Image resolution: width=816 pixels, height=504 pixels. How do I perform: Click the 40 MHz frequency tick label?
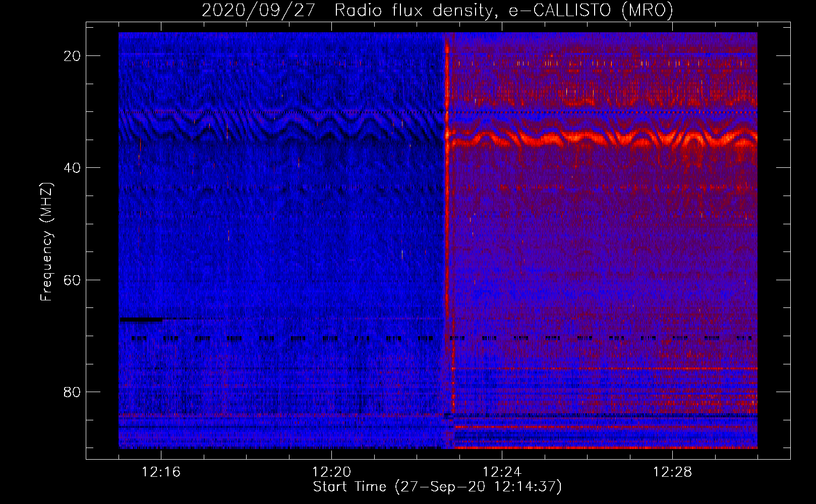pos(72,168)
